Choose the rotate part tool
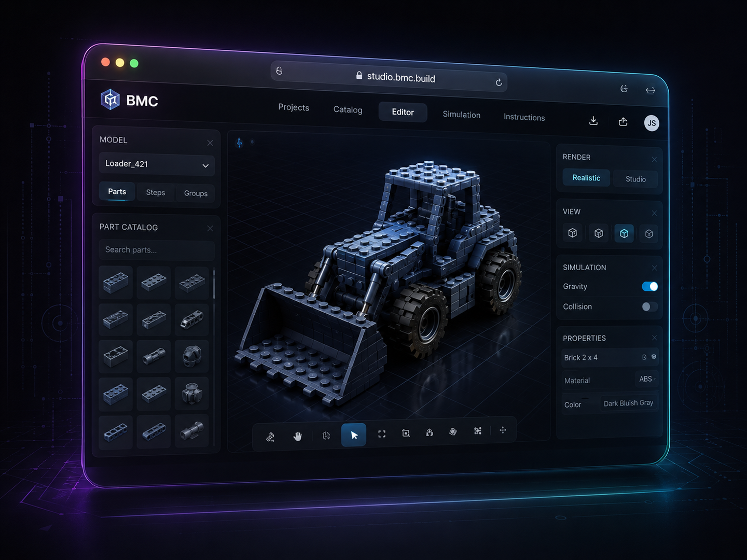Image resolution: width=747 pixels, height=560 pixels. pos(326,436)
